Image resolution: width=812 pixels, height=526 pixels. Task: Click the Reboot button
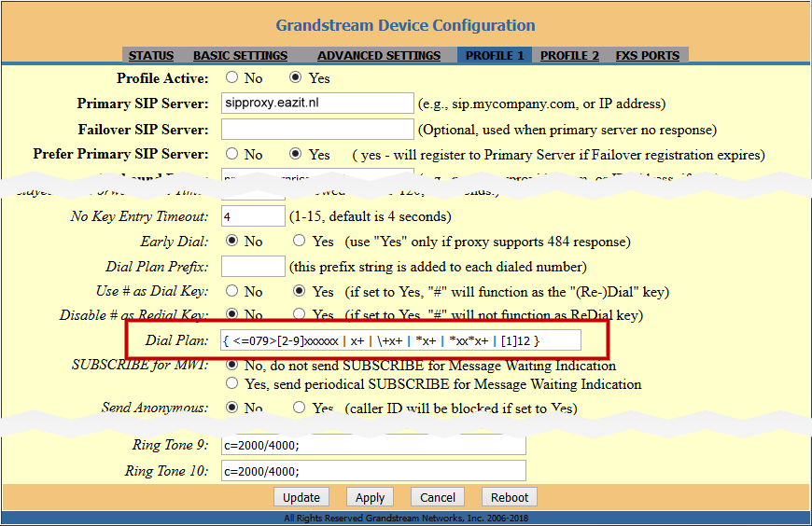[510, 497]
